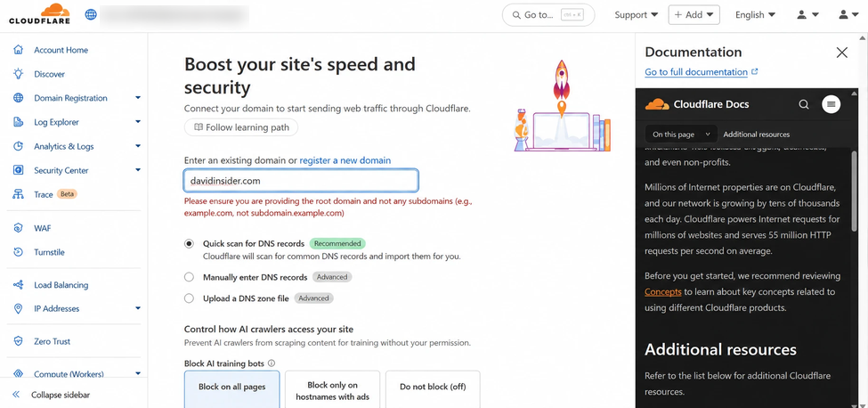Open the Cloudflare Docs hamburger menu
This screenshot has width=868, height=408.
[x=831, y=104]
